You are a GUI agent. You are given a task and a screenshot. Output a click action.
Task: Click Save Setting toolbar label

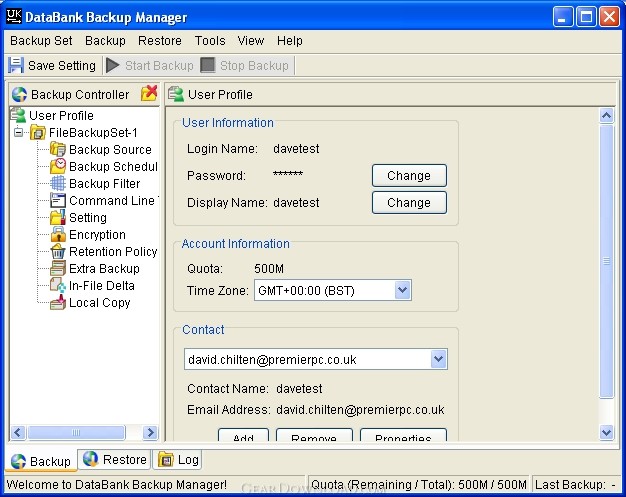click(62, 65)
